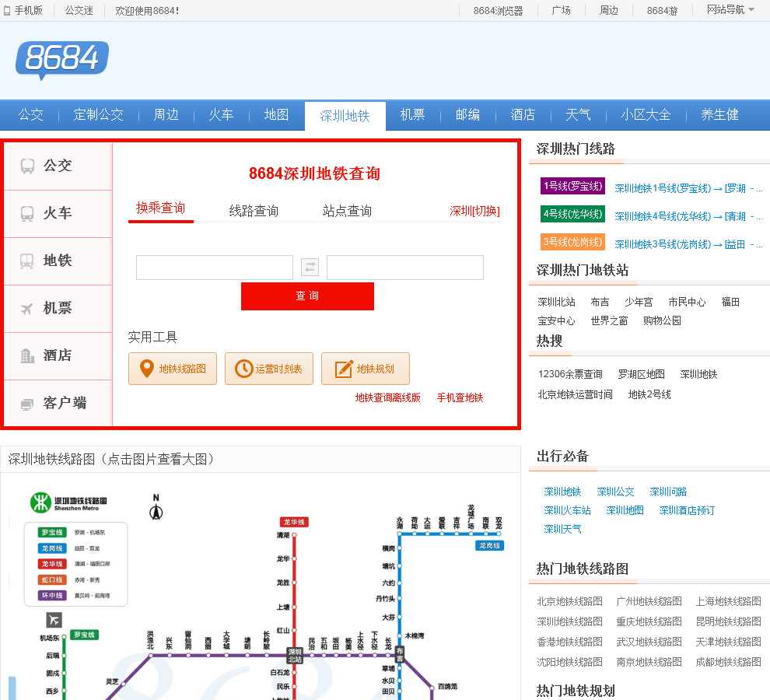The height and width of the screenshot is (700, 770).
Task: Switch city via 深圳[切换]
Action: (474, 212)
